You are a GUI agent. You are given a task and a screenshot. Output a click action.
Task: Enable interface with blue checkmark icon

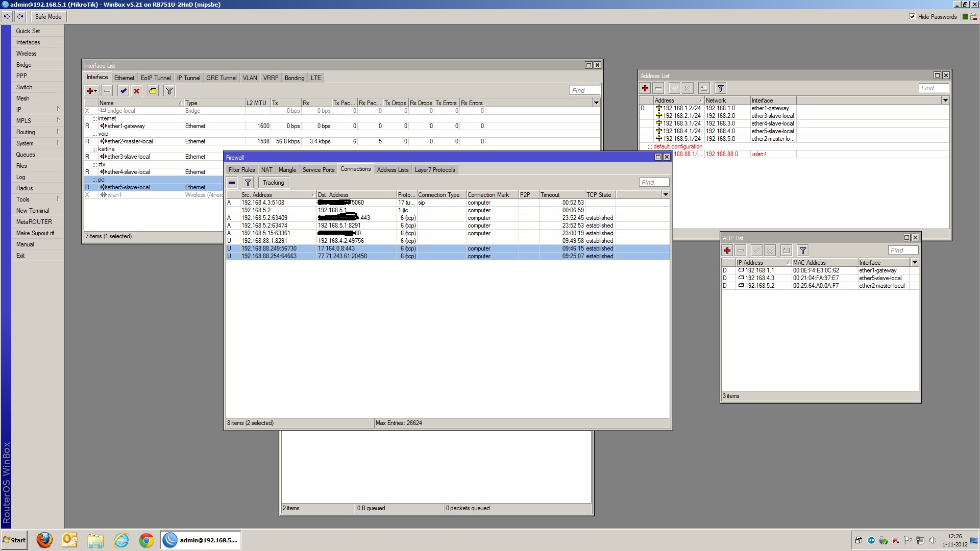click(123, 91)
